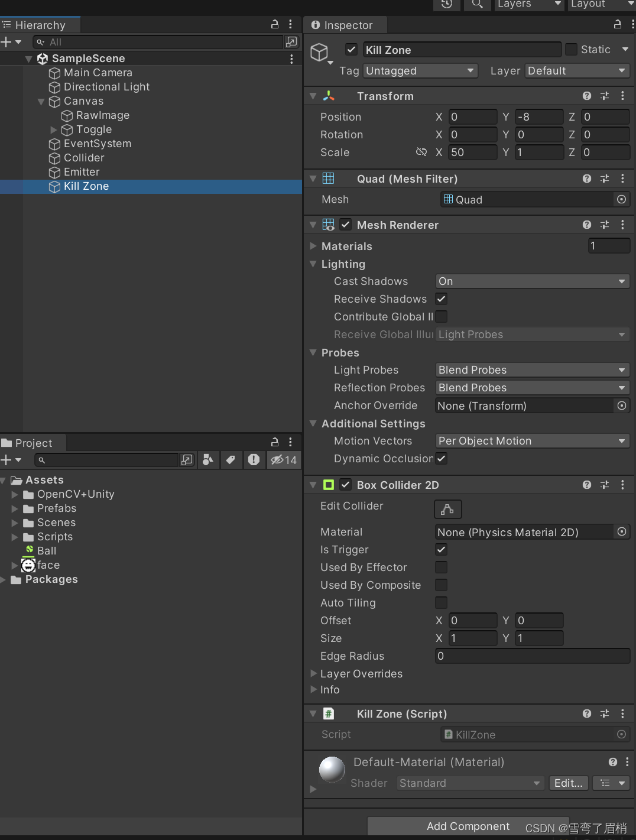Open SampleScene context menu dots
The width and height of the screenshot is (636, 840).
pos(291,59)
